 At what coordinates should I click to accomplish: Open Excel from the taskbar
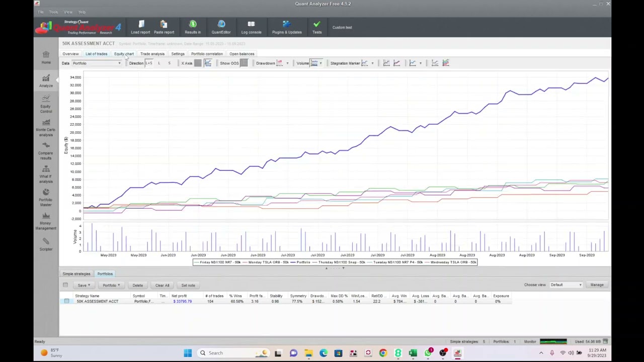click(413, 353)
